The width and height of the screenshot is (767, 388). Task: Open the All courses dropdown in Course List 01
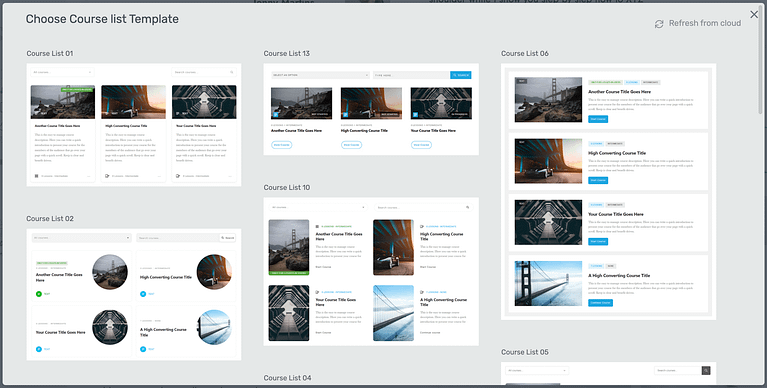(x=62, y=72)
